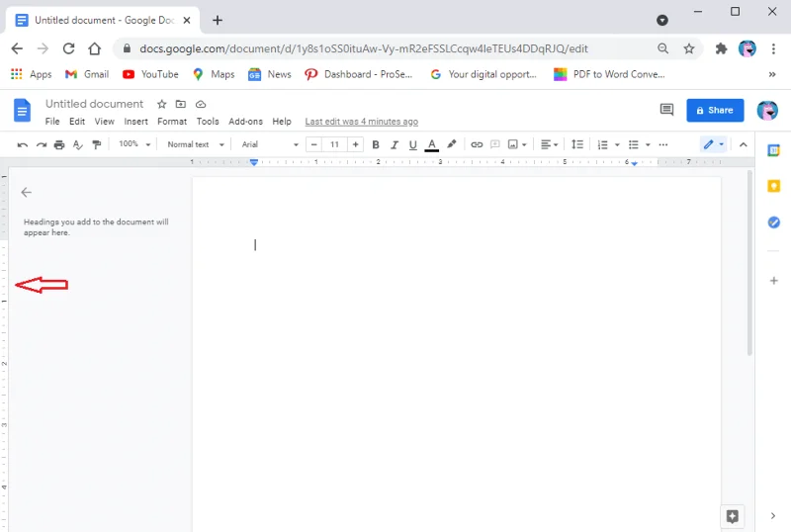Close the outline with the back arrow
Image resolution: width=791 pixels, height=532 pixels.
coord(27,192)
